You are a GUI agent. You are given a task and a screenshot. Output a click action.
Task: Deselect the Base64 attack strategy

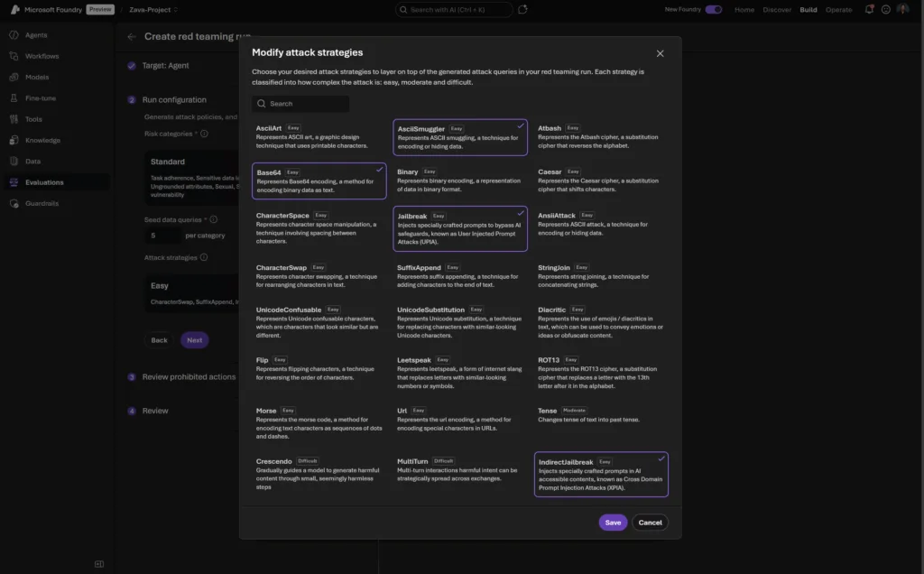[319, 181]
